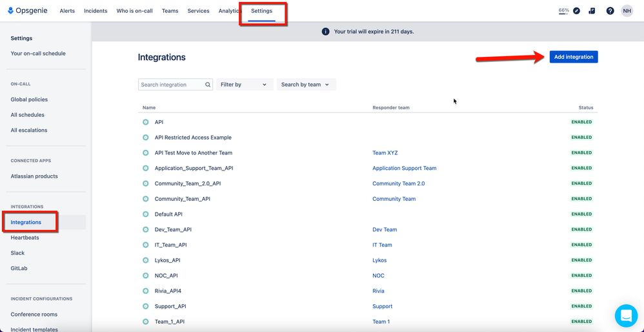Click the 66% progress indicator
The height and width of the screenshot is (332, 644).
coord(563,11)
